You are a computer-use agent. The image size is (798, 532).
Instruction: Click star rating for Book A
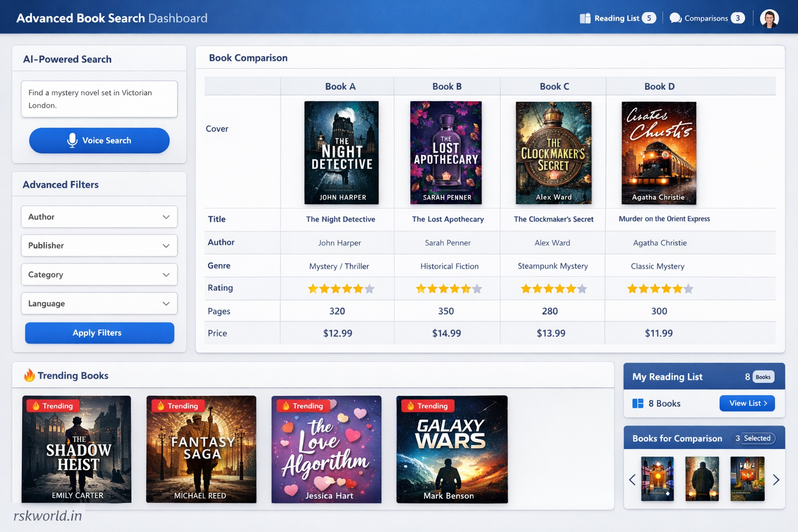pos(341,289)
